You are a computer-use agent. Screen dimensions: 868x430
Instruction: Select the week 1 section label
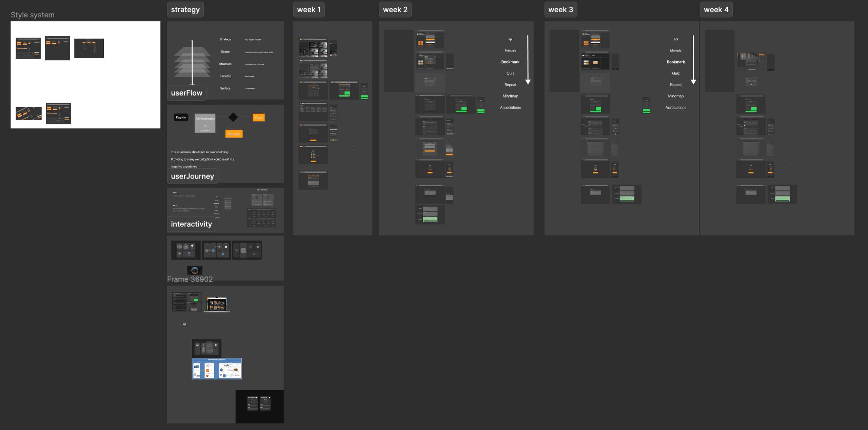[x=309, y=10]
